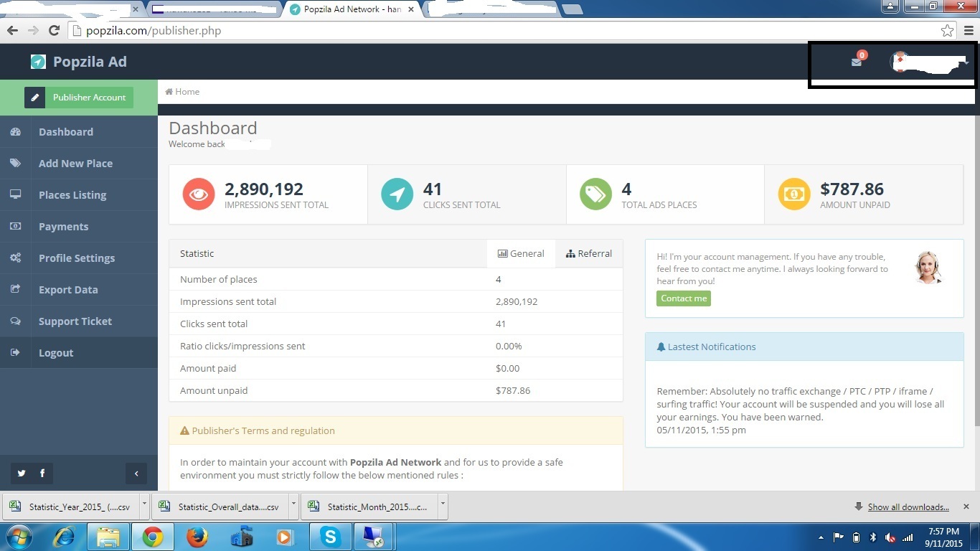Click the browser Forward arrow button
The image size is (980, 551).
pyautogui.click(x=33, y=30)
